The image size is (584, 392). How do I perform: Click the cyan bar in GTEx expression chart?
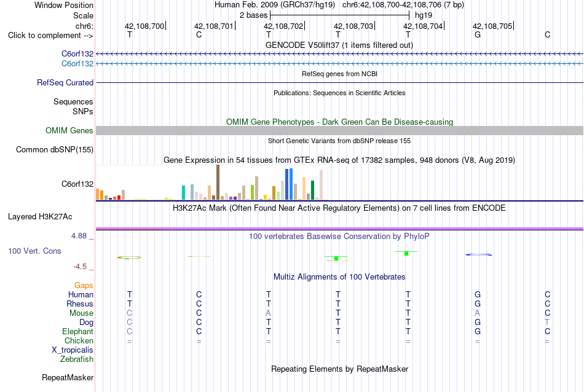[183, 192]
